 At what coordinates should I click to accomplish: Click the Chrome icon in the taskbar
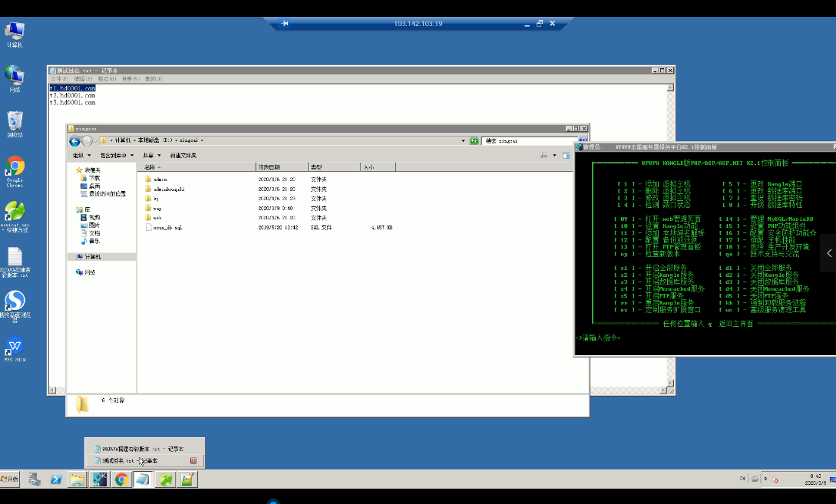[x=121, y=479]
